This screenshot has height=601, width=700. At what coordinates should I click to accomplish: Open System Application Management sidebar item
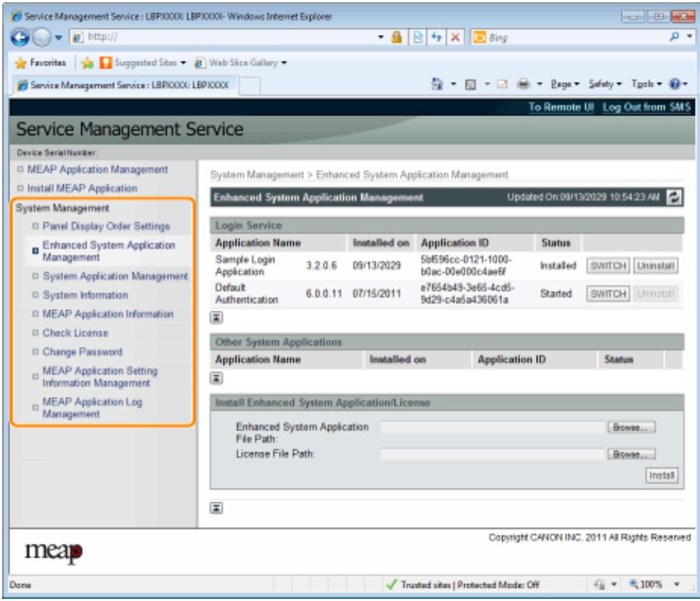[x=115, y=277]
